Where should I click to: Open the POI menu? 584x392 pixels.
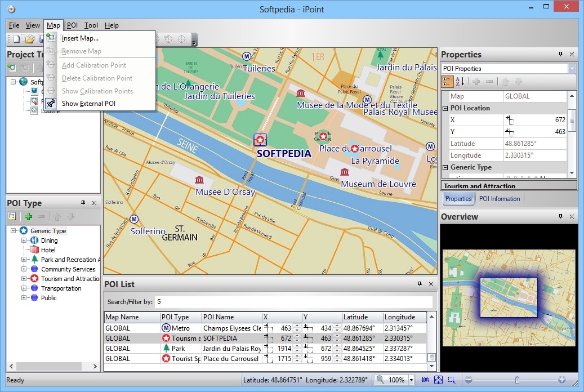72,25
